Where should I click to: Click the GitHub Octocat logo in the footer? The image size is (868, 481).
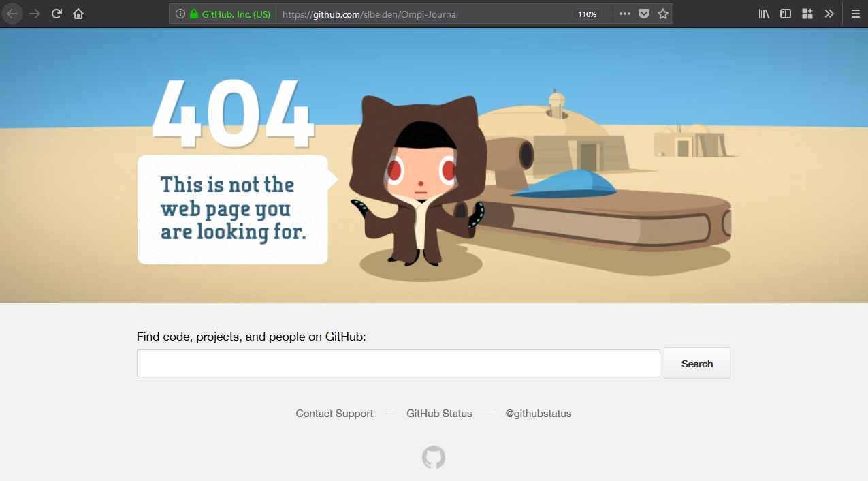[434, 457]
